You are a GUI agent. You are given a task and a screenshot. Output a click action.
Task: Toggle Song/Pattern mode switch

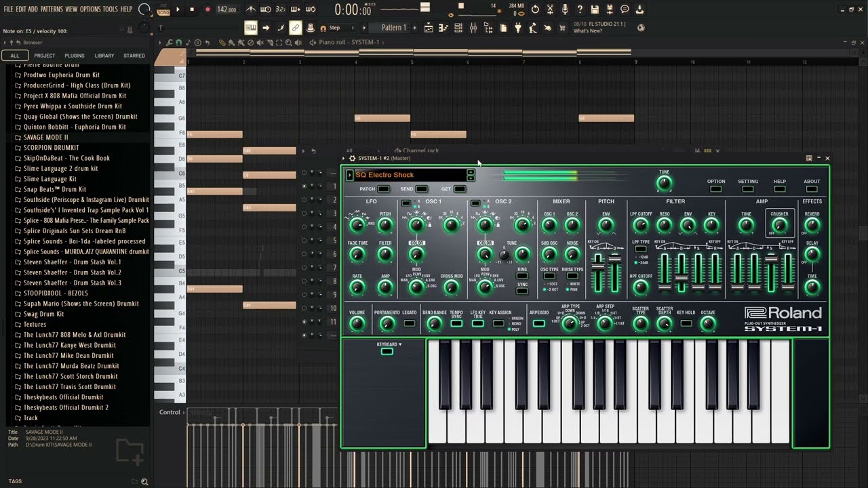[x=163, y=9]
